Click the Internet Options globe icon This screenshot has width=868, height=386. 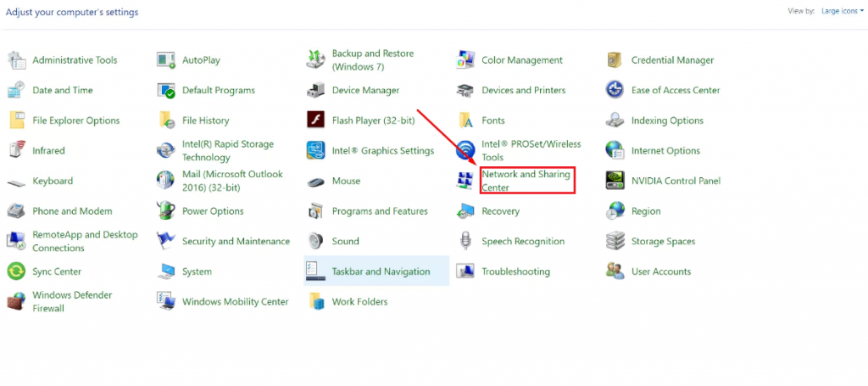(x=615, y=151)
